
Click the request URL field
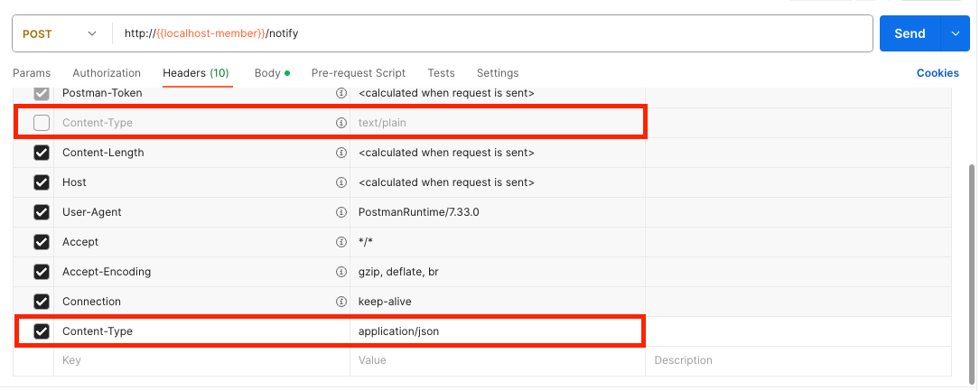pos(492,33)
